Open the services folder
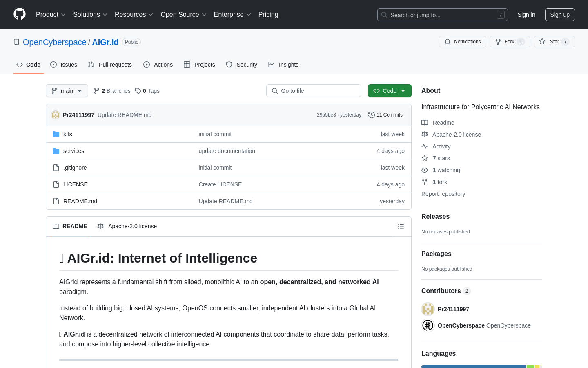 (x=73, y=151)
